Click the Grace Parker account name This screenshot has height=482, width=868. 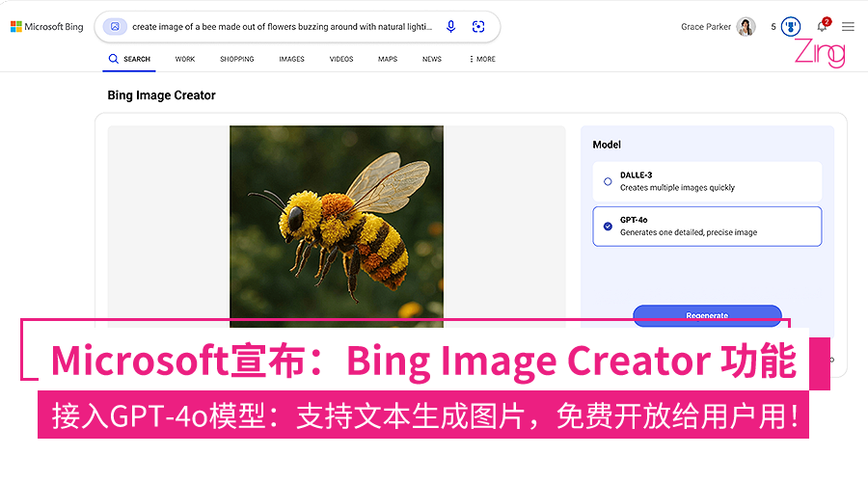click(706, 27)
